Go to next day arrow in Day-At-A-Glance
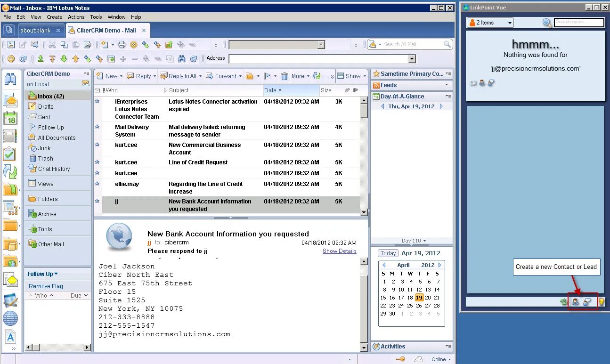Screen dimensions: 610x364 pos(441,106)
